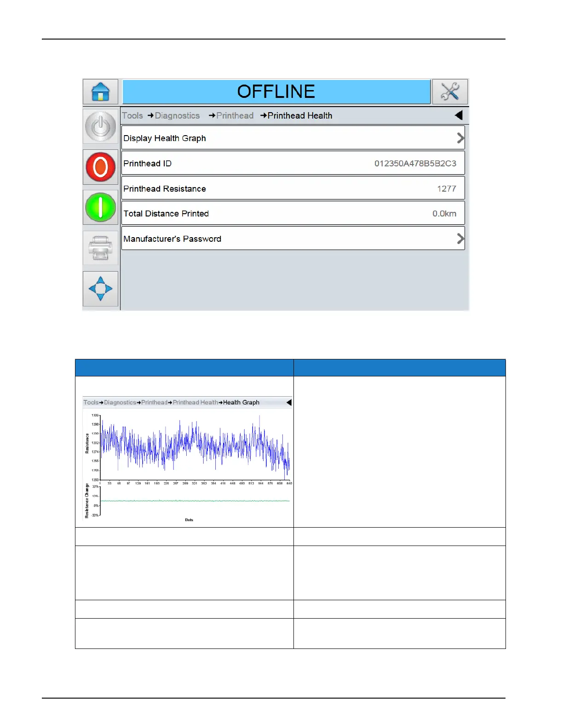
Task: Click the green Resistance Change plot line
Action: pyautogui.click(x=195, y=501)
